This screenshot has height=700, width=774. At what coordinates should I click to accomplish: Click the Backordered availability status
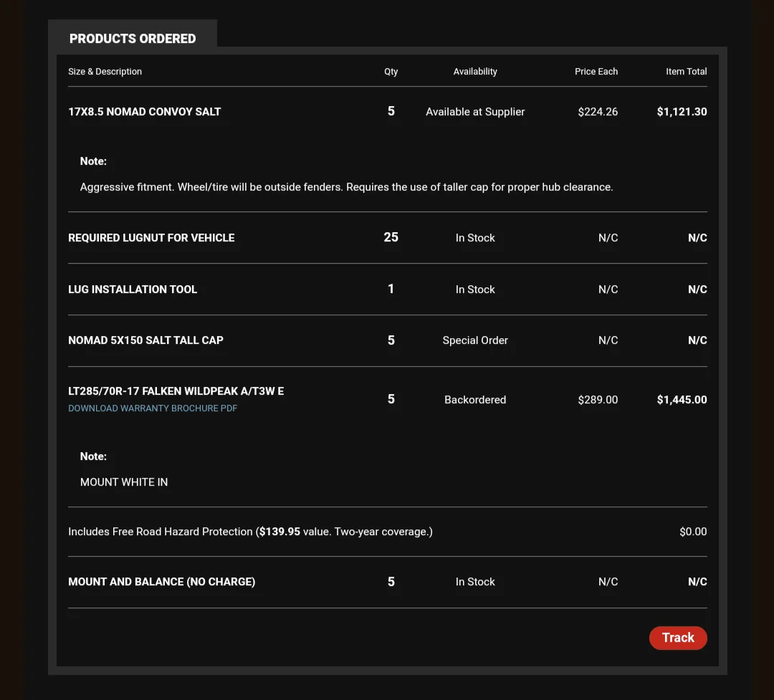475,400
